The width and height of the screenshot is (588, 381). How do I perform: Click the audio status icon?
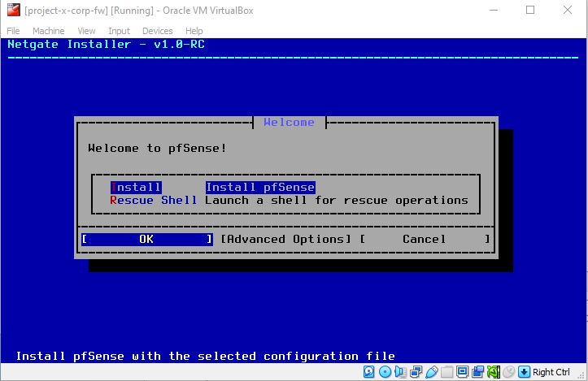tap(400, 372)
